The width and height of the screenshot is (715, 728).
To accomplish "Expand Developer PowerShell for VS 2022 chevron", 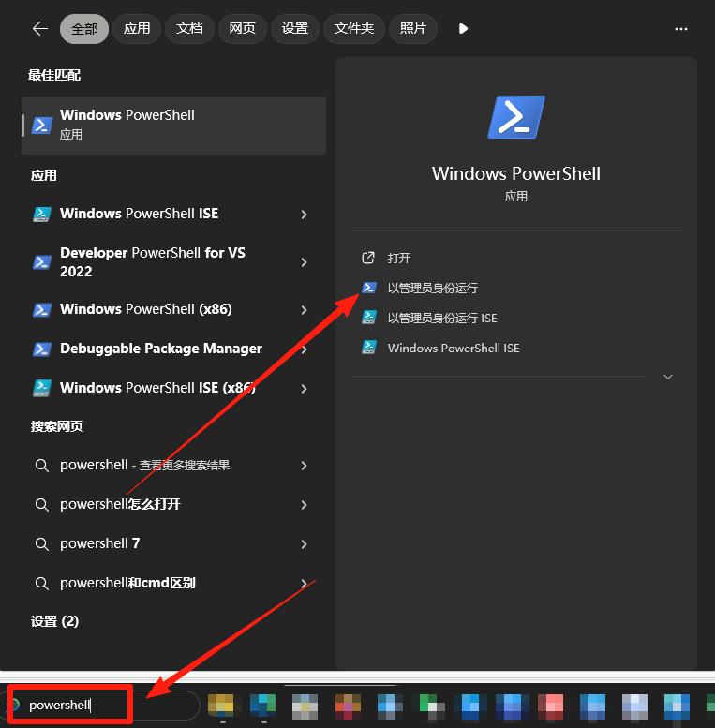I will [x=305, y=262].
